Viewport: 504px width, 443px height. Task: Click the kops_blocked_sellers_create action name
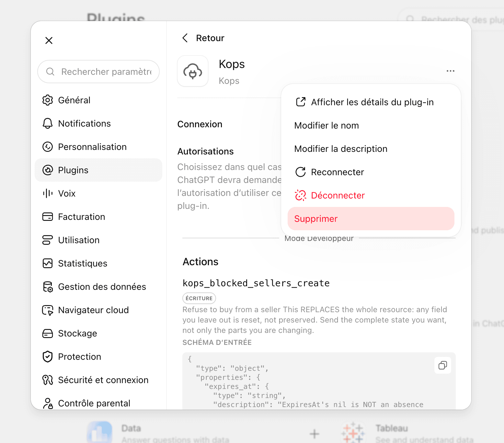pos(256,283)
